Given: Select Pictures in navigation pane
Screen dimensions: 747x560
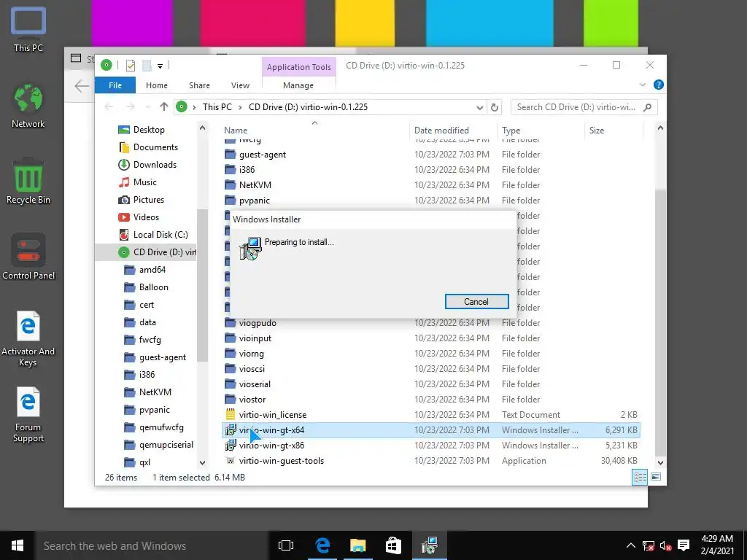Looking at the screenshot, I should click(x=149, y=200).
